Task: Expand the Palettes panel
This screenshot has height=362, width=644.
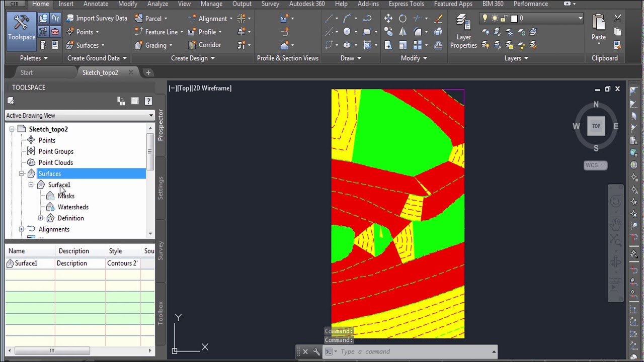Action: [34, 58]
